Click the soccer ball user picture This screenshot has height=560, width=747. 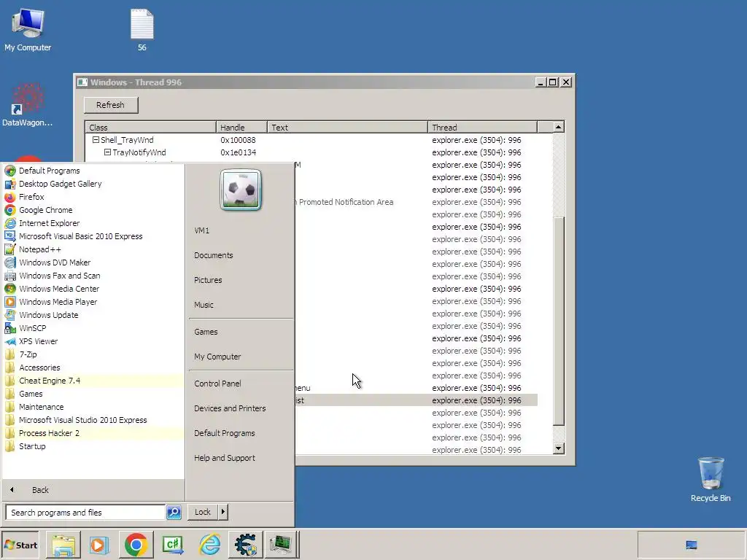coord(241,190)
